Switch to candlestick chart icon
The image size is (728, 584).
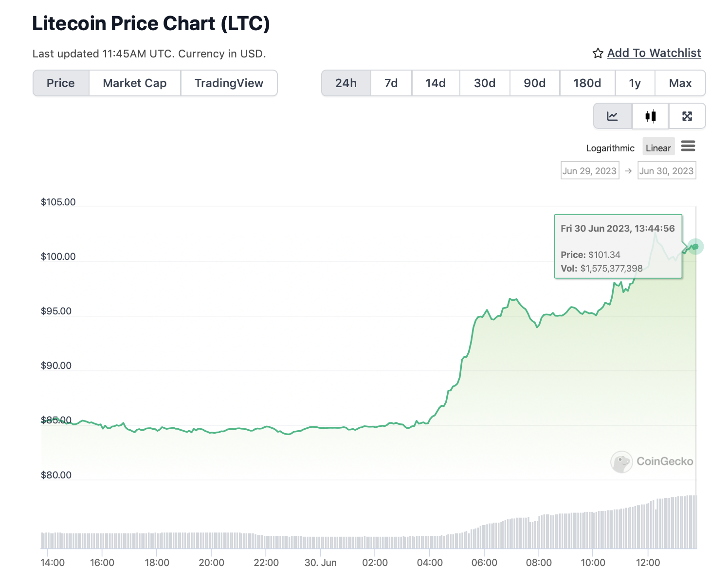(x=651, y=116)
